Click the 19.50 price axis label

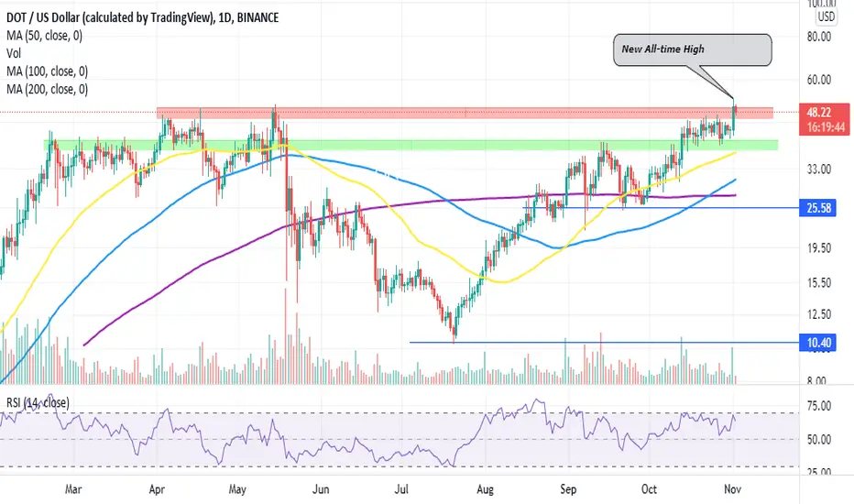(x=819, y=248)
